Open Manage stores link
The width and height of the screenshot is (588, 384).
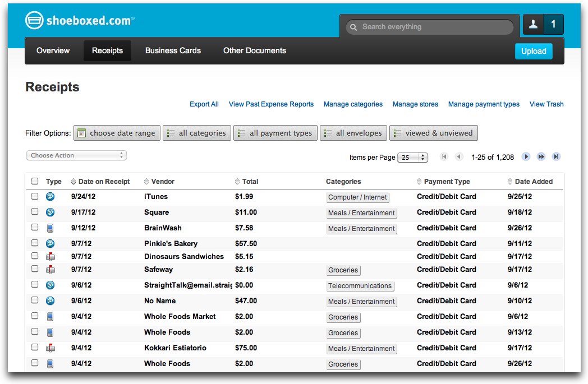[x=415, y=104]
